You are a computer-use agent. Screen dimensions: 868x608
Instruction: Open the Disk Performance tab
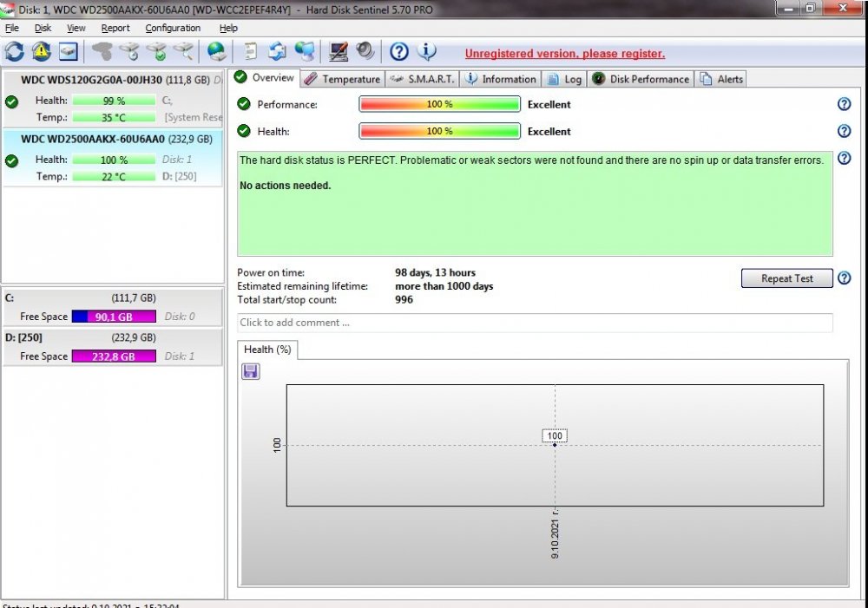click(641, 79)
